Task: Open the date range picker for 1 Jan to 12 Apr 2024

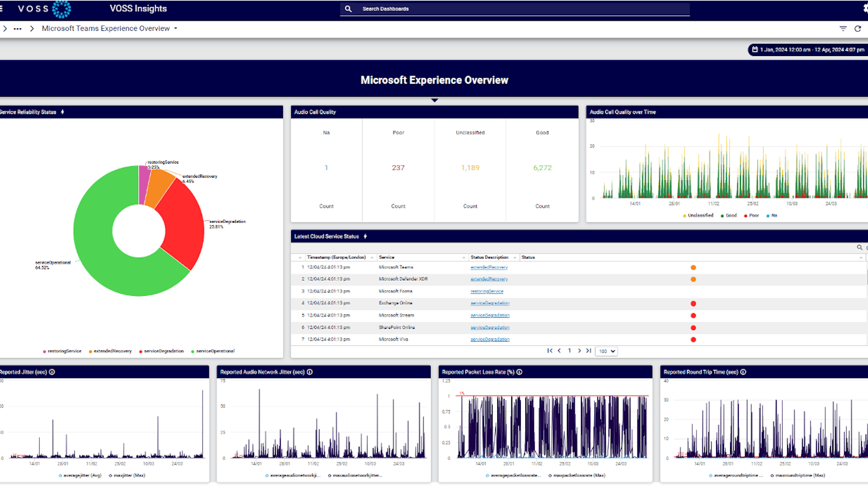Action: coord(808,50)
